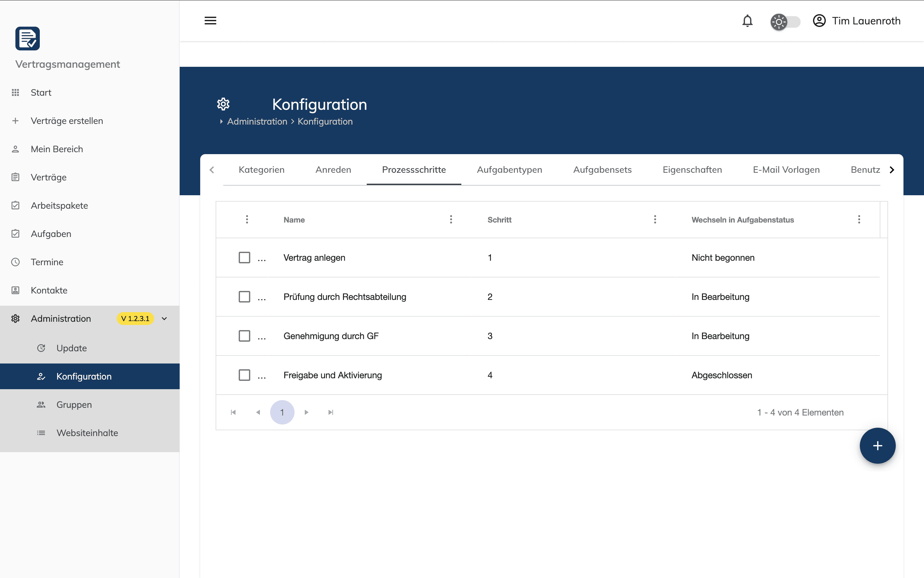The image size is (924, 578).
Task: Open Wechseln in Aufgabenstatus column menu
Action: [859, 219]
